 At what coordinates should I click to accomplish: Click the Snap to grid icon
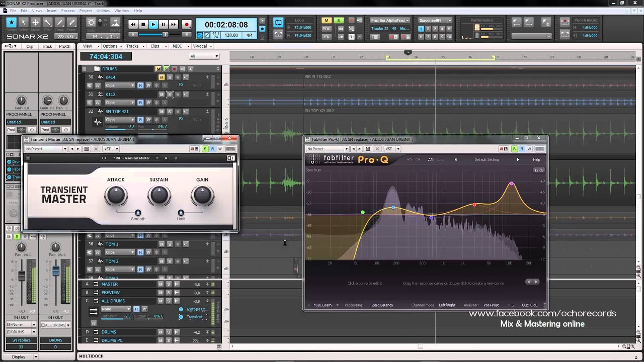tap(91, 23)
